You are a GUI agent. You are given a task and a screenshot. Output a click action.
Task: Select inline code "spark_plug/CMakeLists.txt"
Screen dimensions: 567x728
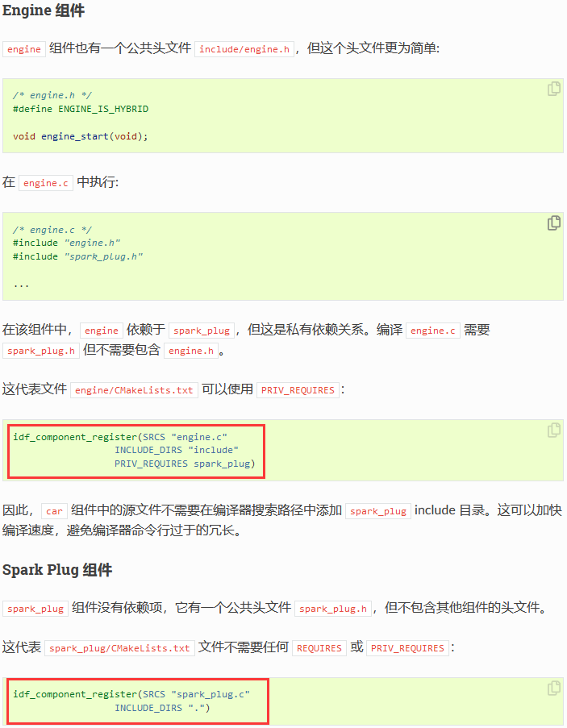pyautogui.click(x=119, y=648)
